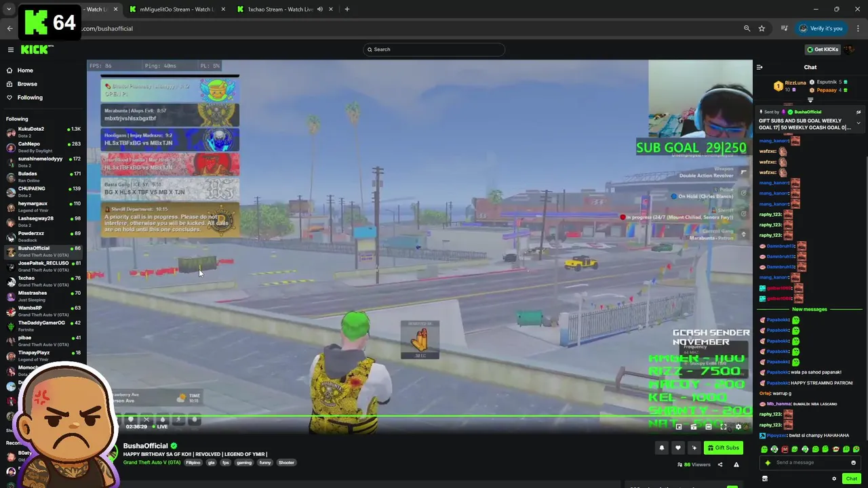
Task: Select the gta tag
Action: tap(211, 463)
